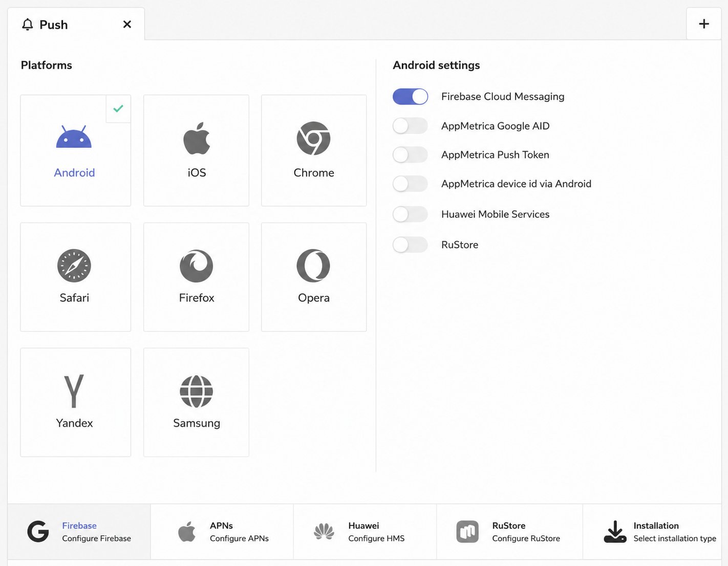Enable AppMetrica device id via Android

[x=410, y=184]
